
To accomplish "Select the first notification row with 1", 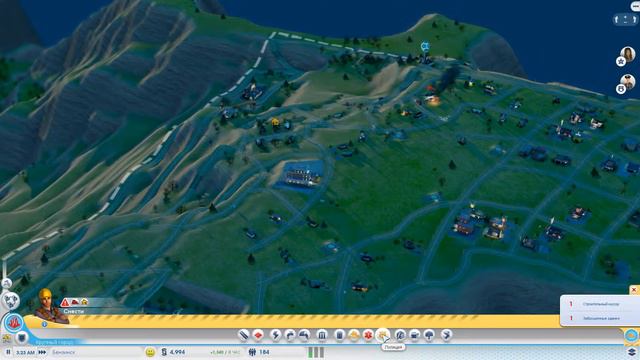I will click(x=600, y=304).
